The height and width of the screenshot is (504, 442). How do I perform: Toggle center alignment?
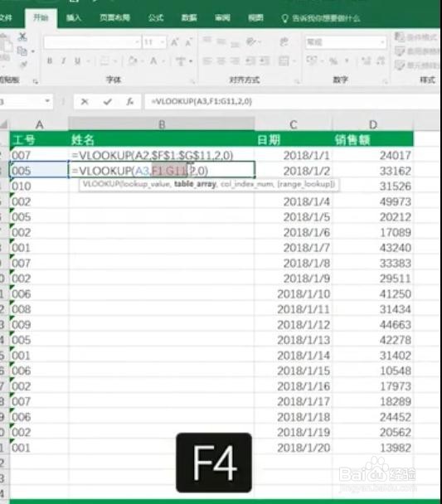point(221,61)
